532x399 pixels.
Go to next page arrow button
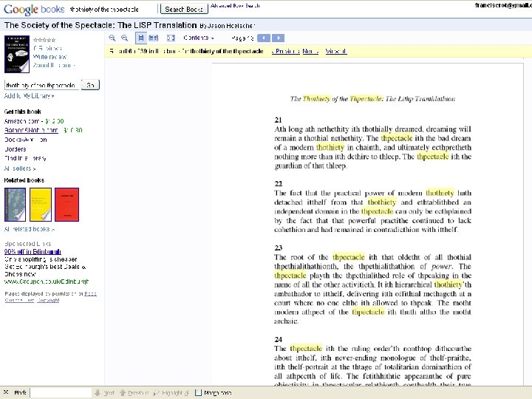[279, 38]
